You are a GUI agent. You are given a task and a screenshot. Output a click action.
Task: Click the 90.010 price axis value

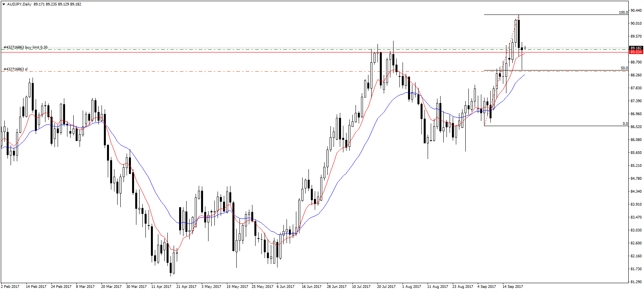tap(636, 23)
